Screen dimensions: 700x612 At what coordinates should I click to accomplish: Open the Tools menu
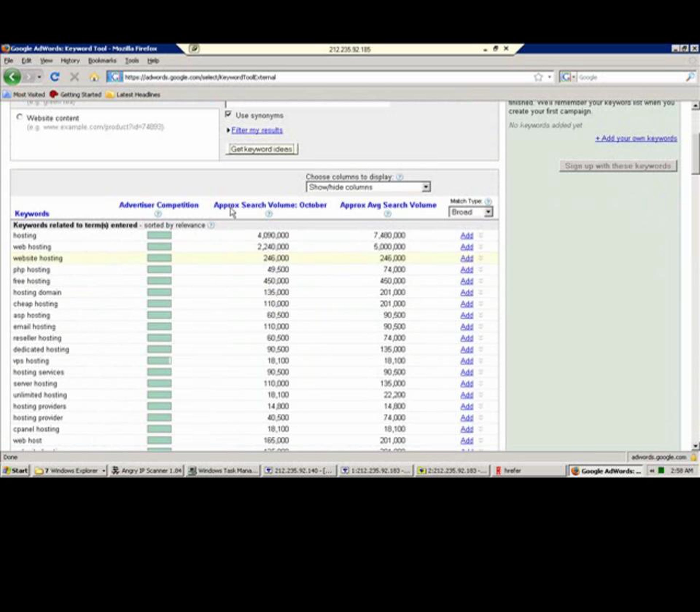(132, 61)
